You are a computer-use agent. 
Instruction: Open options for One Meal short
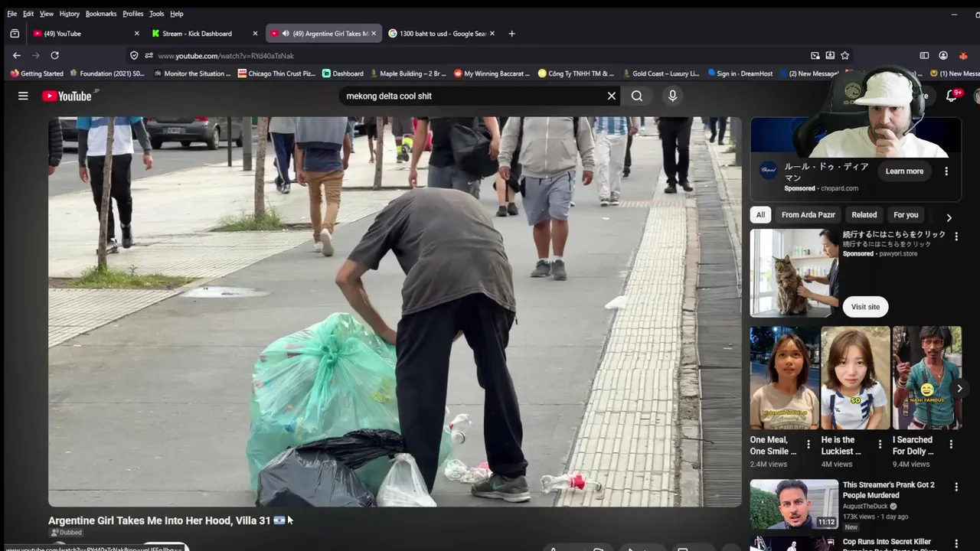[808, 444]
